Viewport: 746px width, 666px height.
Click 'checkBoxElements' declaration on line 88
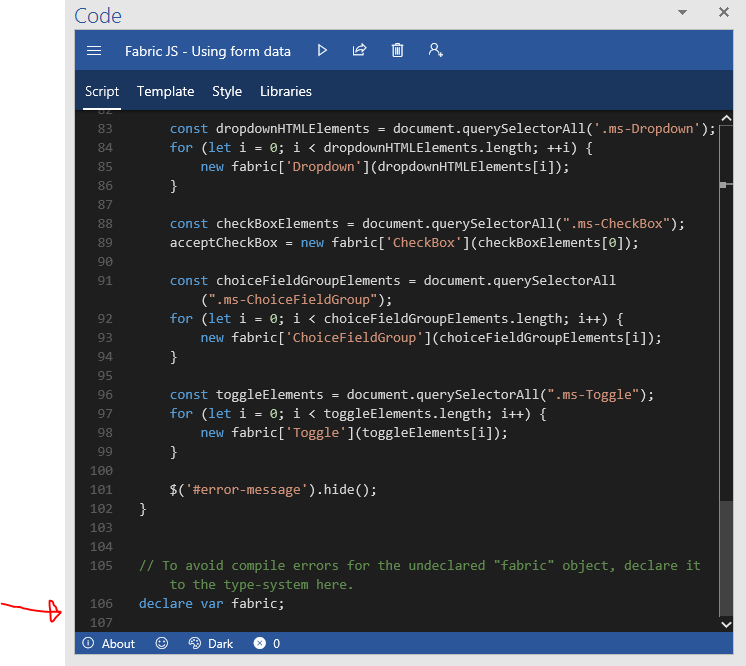tap(277, 224)
